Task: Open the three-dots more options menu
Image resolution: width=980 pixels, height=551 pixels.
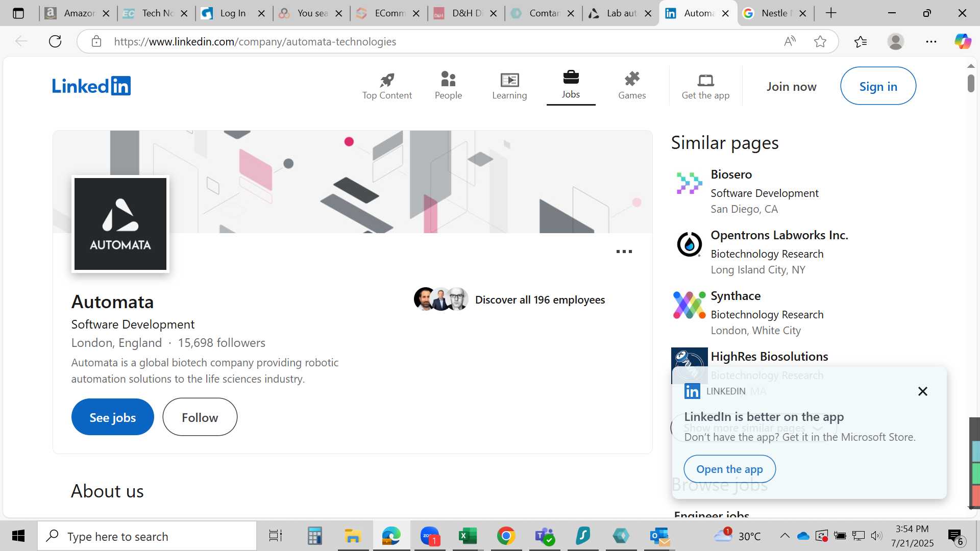Action: pos(624,251)
